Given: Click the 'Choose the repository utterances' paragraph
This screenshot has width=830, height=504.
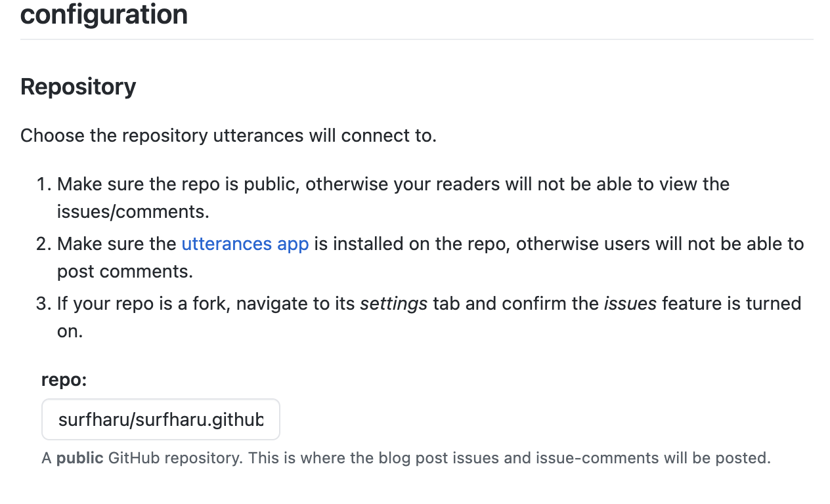Looking at the screenshot, I should pyautogui.click(x=228, y=136).
